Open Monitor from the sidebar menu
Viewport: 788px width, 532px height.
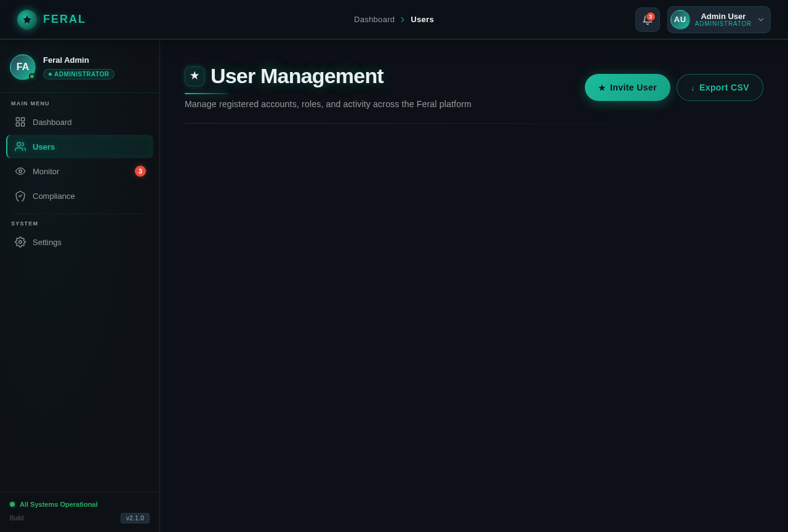click(46, 171)
